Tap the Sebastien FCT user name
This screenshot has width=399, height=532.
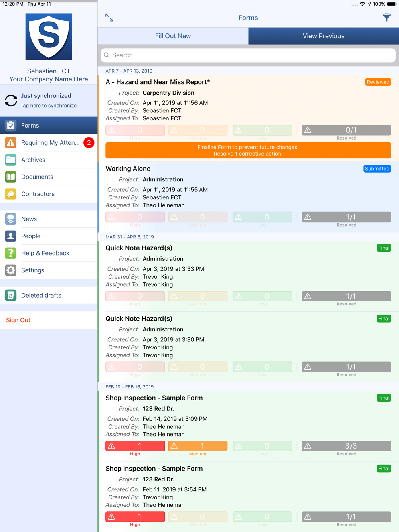click(49, 71)
